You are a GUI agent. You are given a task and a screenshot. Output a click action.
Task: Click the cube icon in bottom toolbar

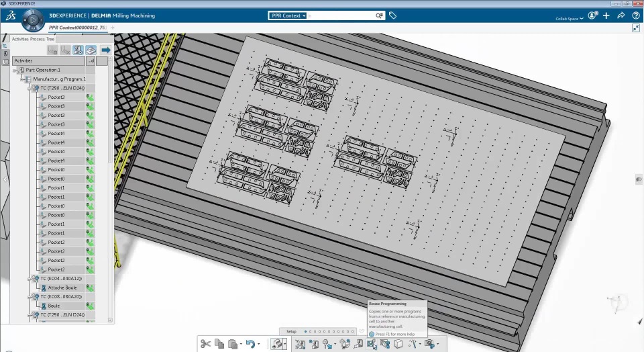point(398,344)
